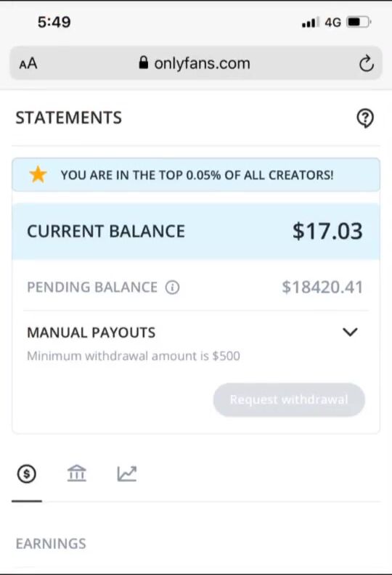Screen dimensions: 392x575
Task: Tap the battery indicator in the status bar
Action: (x=359, y=23)
